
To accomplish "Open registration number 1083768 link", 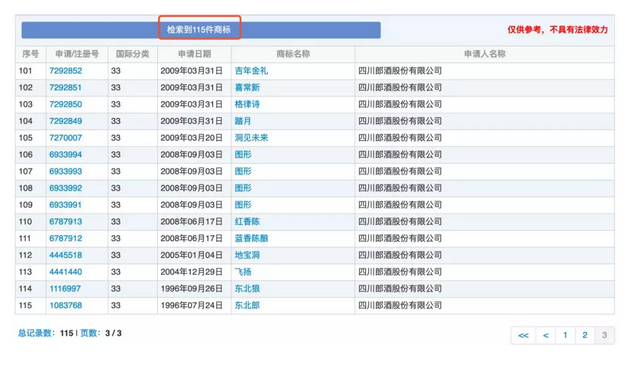I will pos(65,306).
